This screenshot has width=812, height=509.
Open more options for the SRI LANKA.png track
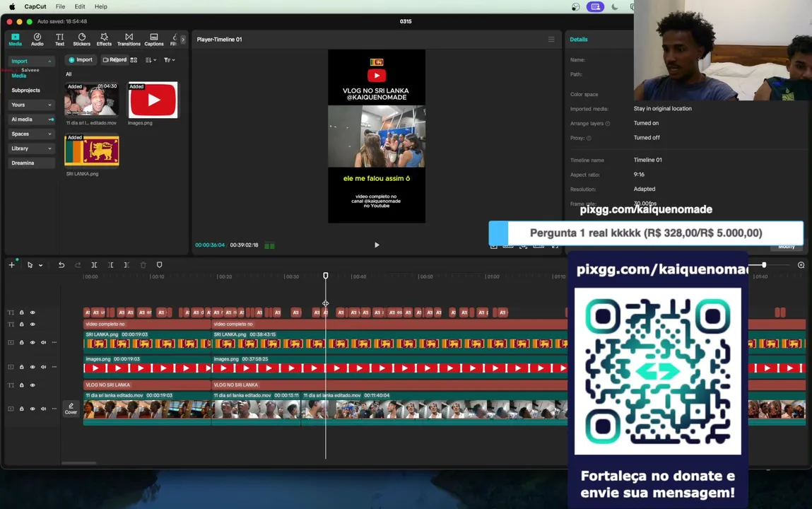coord(54,342)
